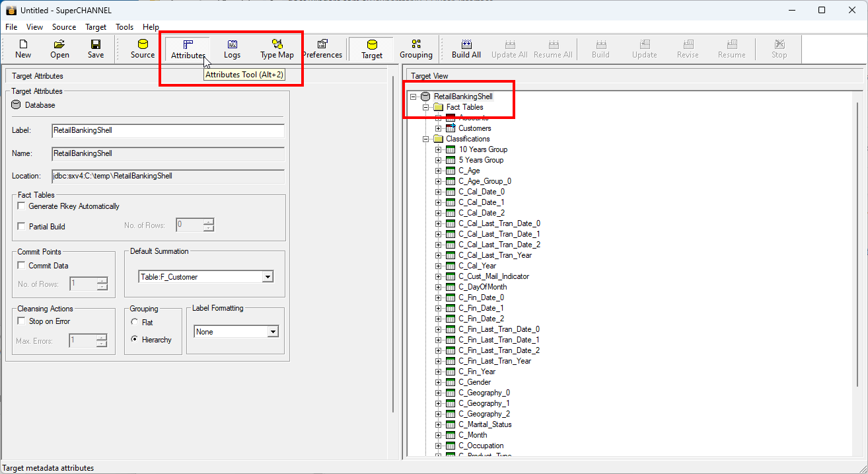Enable the Commit Data checkbox
The height and width of the screenshot is (474, 868).
point(22,266)
